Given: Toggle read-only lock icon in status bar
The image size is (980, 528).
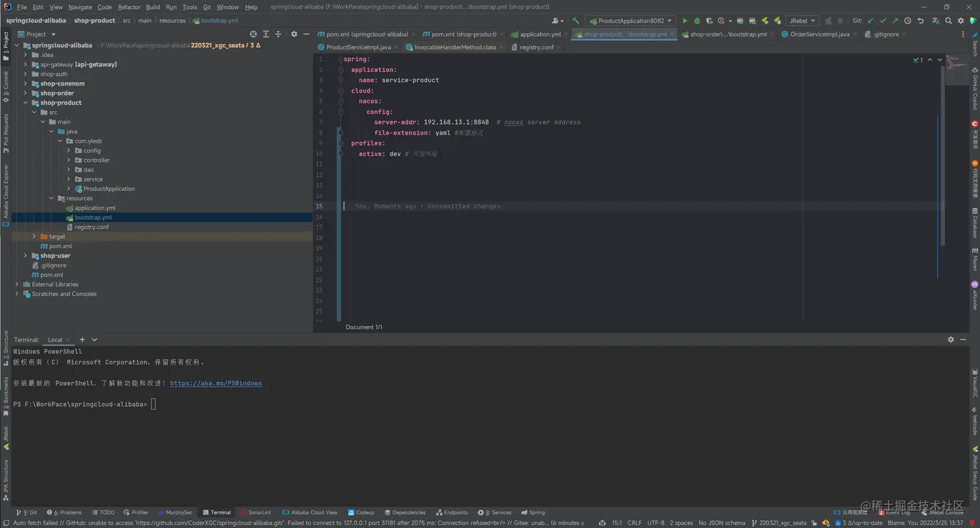Looking at the screenshot, I should click(814, 523).
